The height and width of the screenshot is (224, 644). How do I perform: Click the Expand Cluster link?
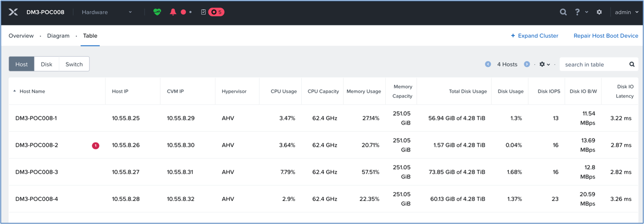(535, 36)
